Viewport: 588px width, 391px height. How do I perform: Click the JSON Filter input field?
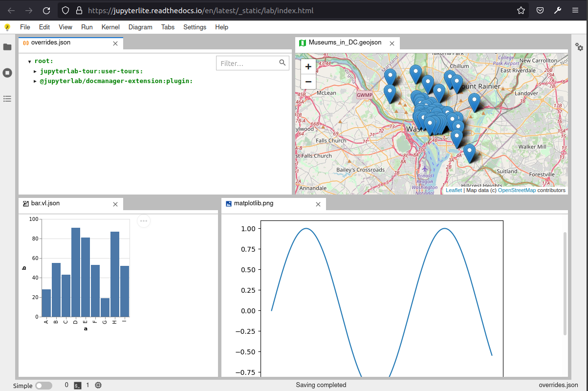[x=248, y=63]
